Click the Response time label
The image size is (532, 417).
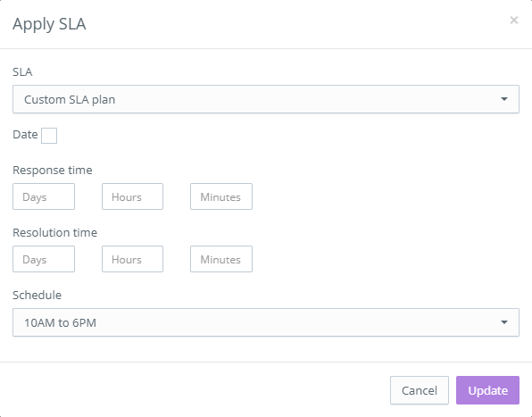53,170
